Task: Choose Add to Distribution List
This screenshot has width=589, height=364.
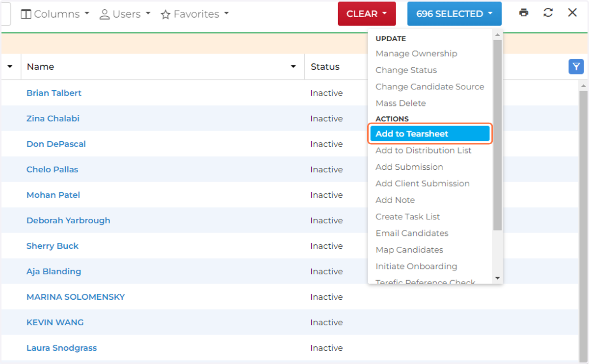Action: click(x=423, y=151)
